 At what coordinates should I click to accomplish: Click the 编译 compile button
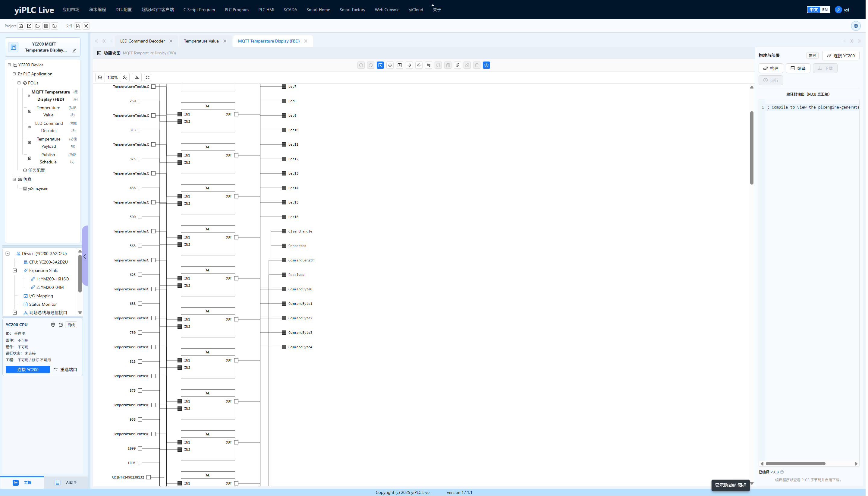(x=798, y=68)
